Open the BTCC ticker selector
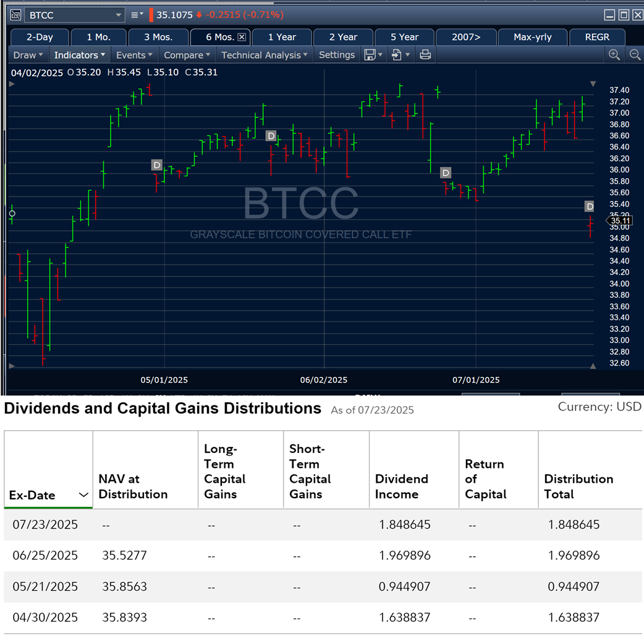Screen dimensions: 644x644 coord(74,14)
